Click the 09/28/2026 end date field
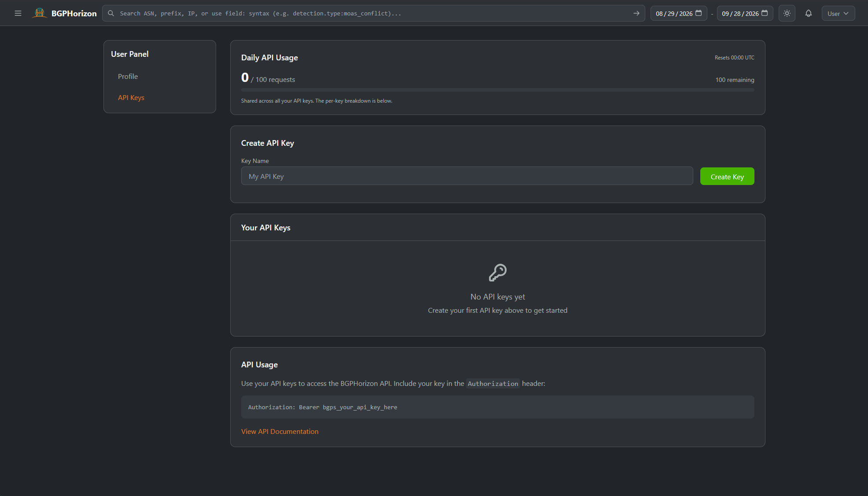This screenshot has width=868, height=496. coord(745,13)
